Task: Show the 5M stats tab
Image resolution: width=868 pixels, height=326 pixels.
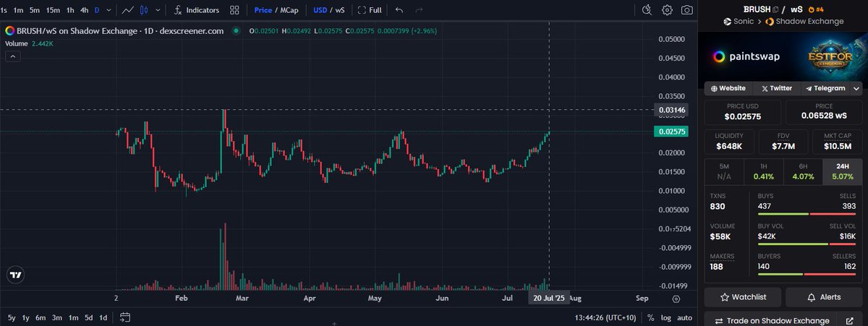Action: (x=724, y=171)
